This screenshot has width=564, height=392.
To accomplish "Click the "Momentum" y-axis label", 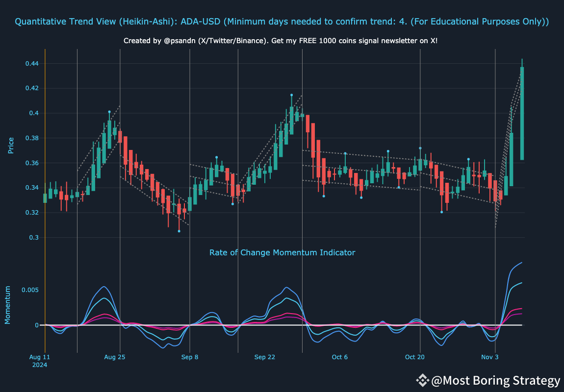I will point(7,305).
